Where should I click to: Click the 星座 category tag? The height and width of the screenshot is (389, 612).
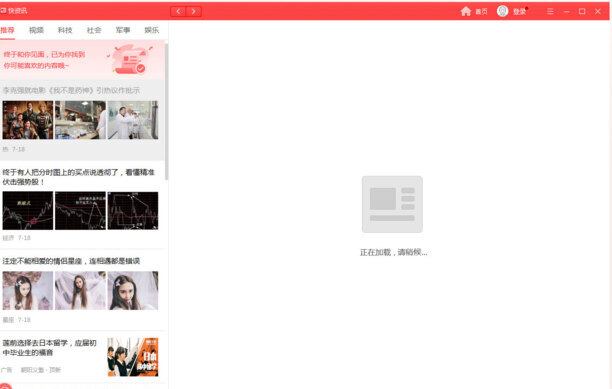(8, 320)
